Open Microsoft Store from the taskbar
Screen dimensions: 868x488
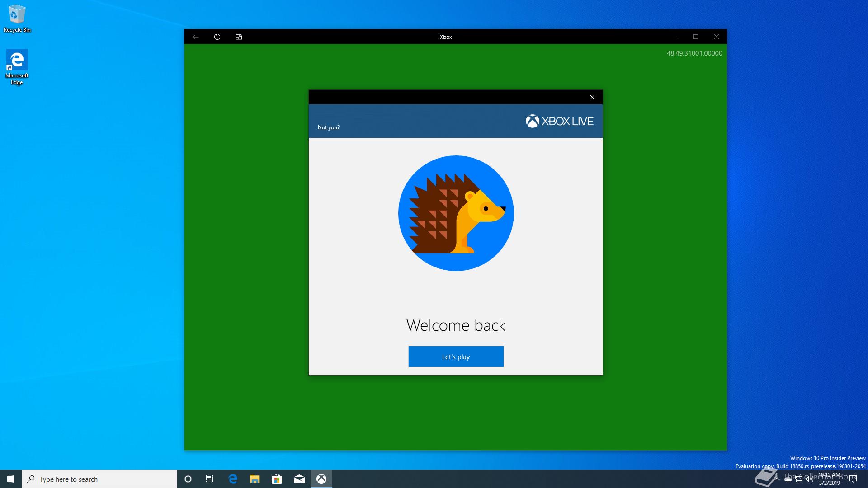(x=277, y=479)
